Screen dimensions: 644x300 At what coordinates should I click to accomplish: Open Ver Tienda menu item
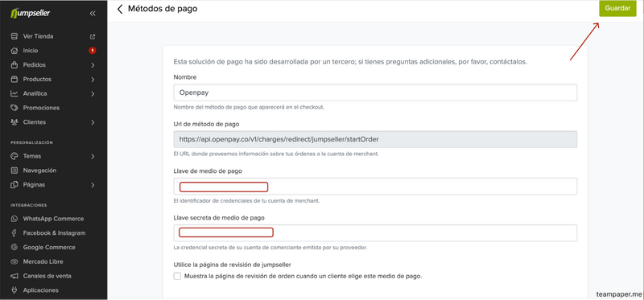[38, 36]
